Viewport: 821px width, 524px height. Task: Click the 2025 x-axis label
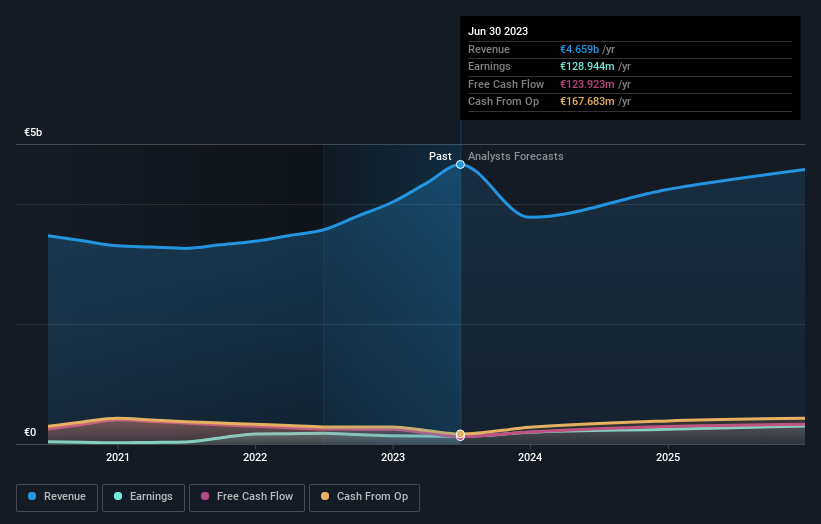coord(668,457)
